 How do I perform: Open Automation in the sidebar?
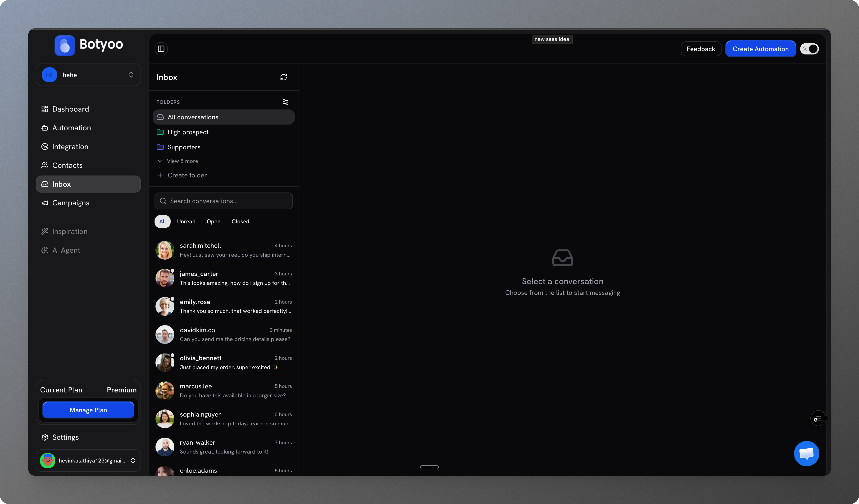pyautogui.click(x=88, y=128)
